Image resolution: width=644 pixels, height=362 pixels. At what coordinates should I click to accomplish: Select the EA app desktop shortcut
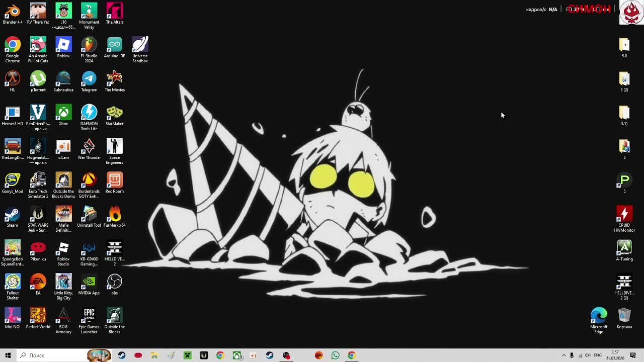point(38,285)
